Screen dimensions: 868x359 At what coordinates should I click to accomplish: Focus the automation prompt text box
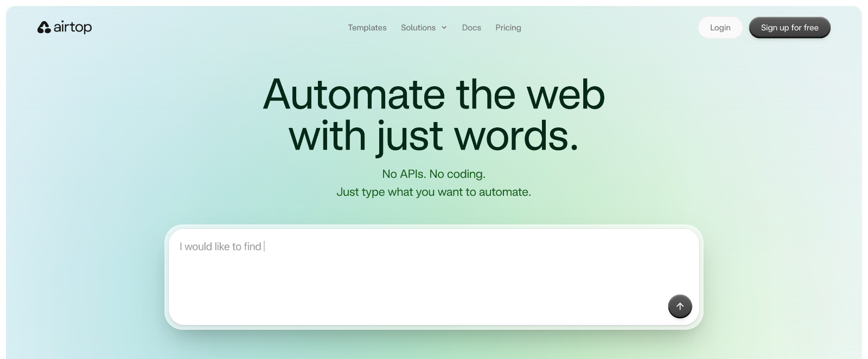click(x=434, y=277)
